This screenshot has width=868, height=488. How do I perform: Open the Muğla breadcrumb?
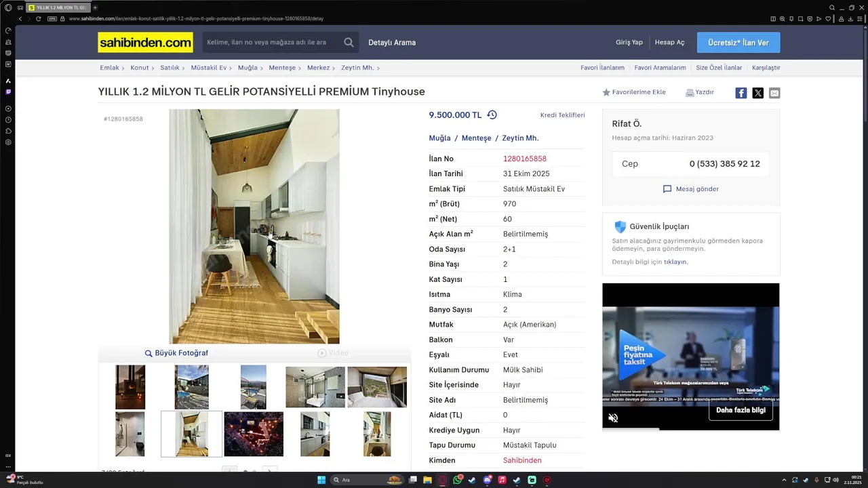[x=248, y=68]
